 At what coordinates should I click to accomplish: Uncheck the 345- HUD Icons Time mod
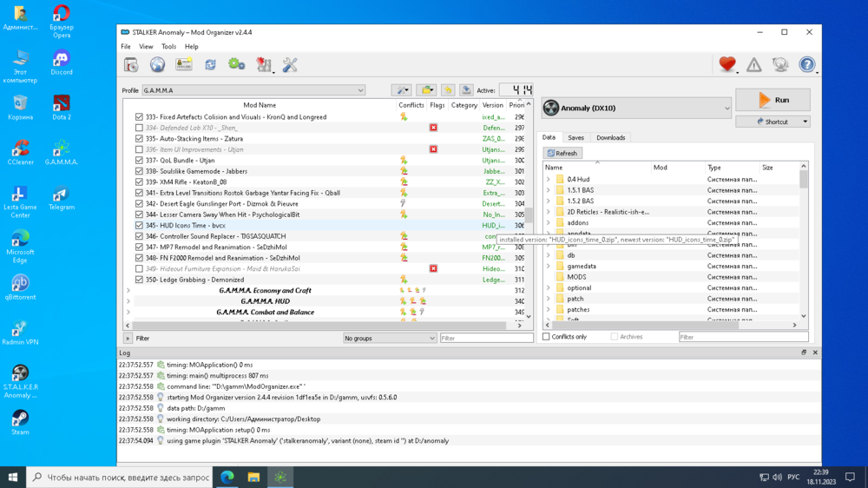(x=139, y=226)
